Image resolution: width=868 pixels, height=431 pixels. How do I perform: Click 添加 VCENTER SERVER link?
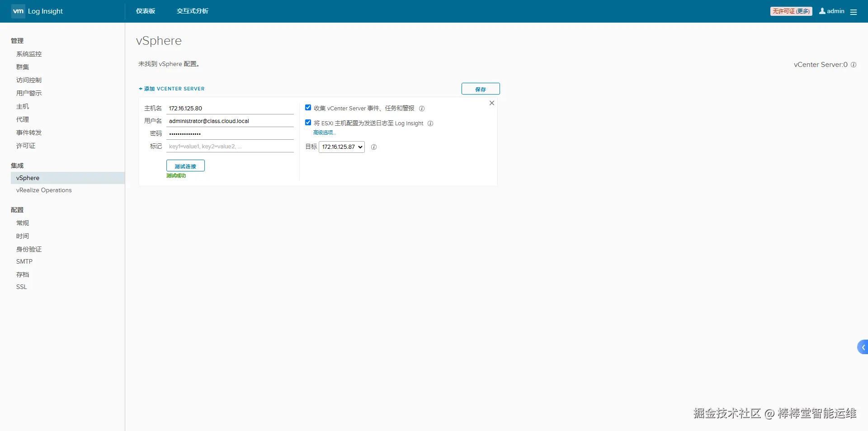point(172,89)
